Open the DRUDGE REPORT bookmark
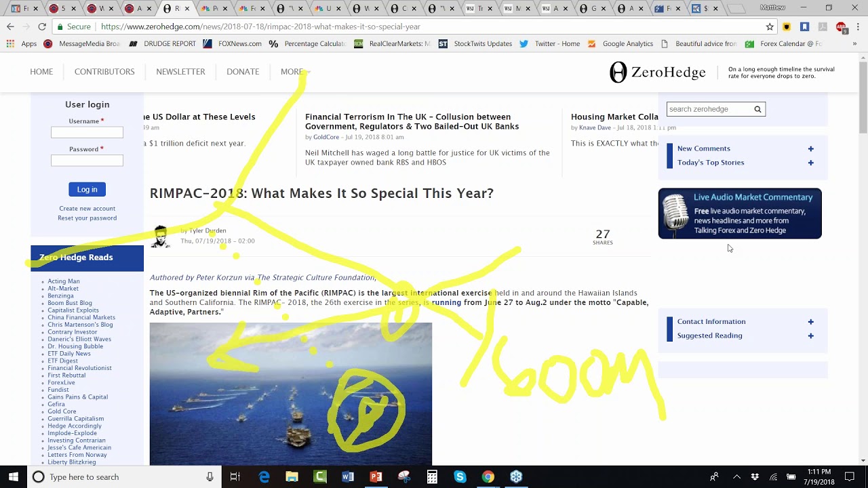Viewport: 868px width, 488px height. pyautogui.click(x=163, y=43)
